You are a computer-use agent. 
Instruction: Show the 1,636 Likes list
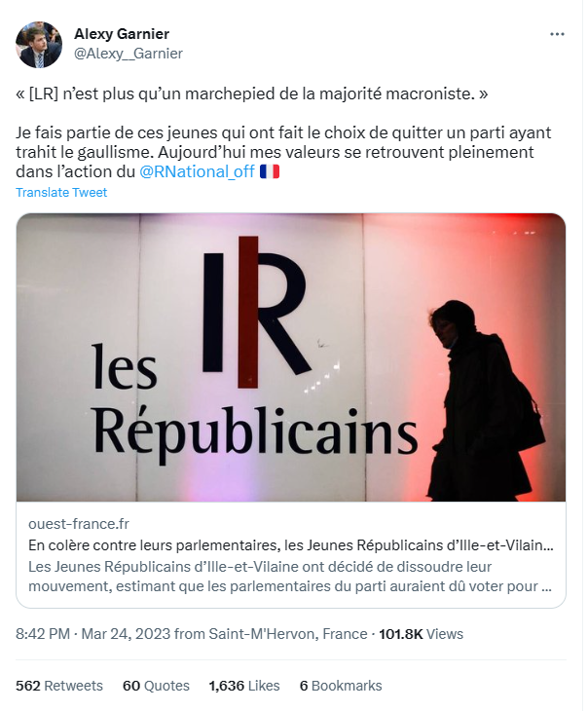click(x=244, y=686)
